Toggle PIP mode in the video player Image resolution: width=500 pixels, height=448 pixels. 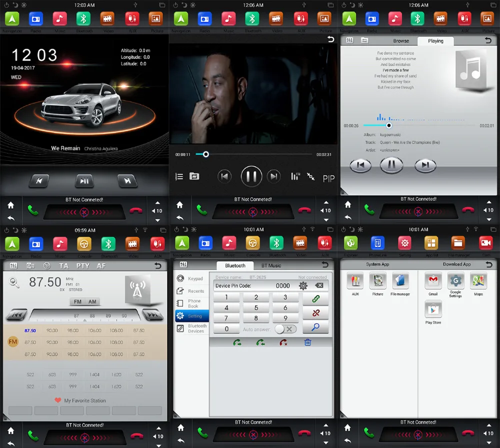328,178
